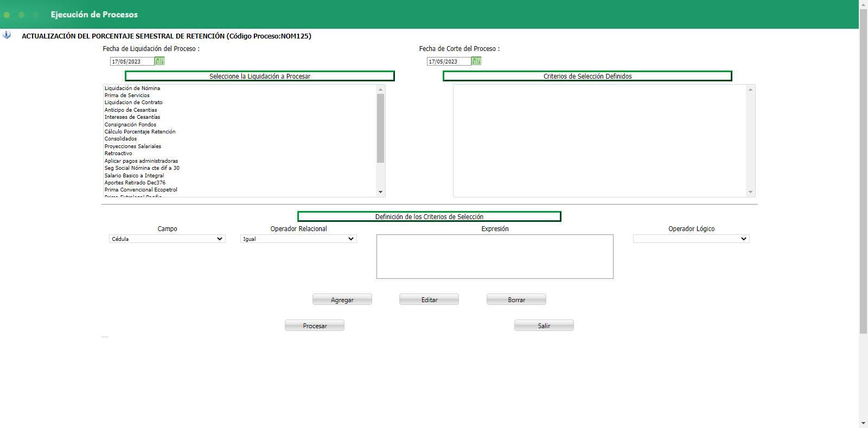Click the page's main vertical scrollbar
The image size is (868, 428).
click(863, 171)
